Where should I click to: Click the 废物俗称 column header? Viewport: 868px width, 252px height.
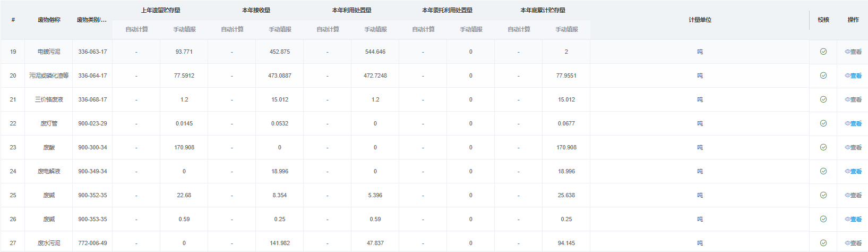tap(49, 20)
